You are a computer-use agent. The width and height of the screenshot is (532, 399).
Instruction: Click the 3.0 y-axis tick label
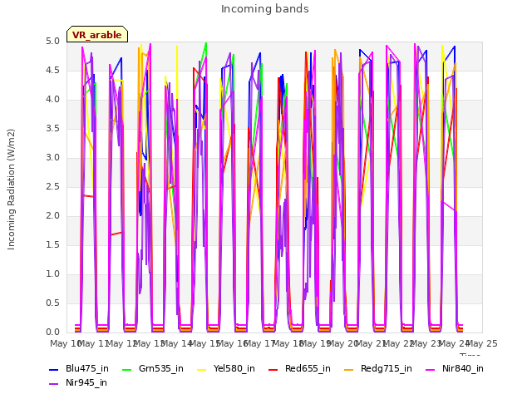click(x=52, y=158)
